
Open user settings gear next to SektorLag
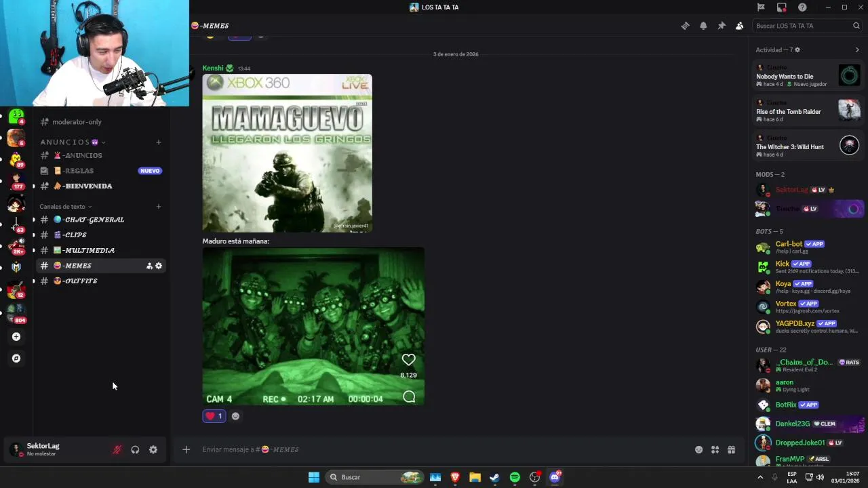153,449
